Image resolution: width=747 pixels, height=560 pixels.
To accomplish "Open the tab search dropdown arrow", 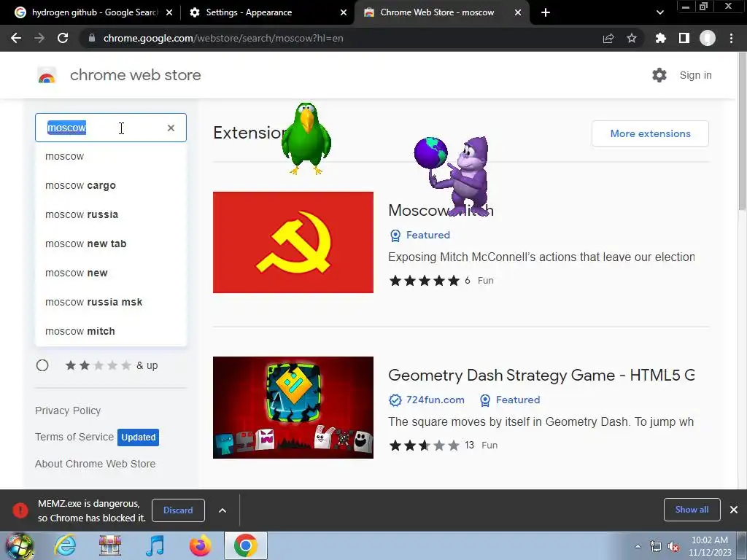I will click(x=659, y=12).
